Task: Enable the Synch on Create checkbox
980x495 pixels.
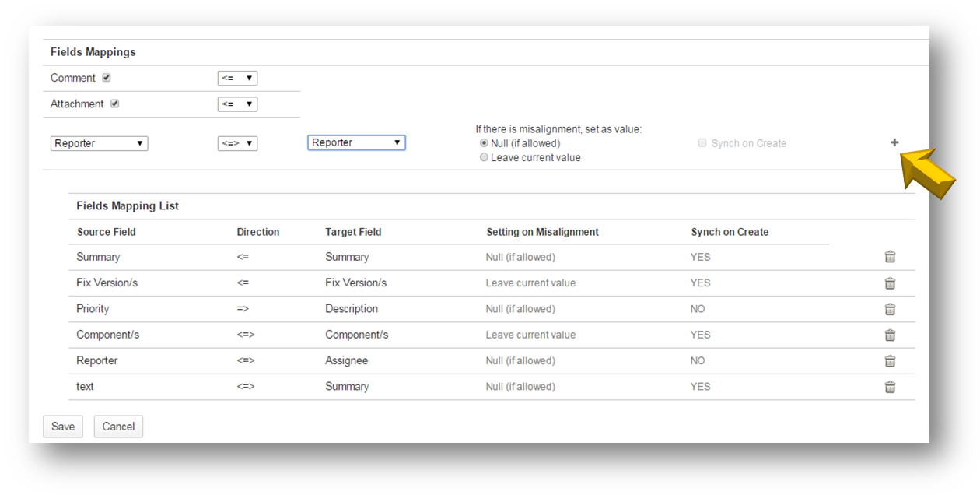Action: pyautogui.click(x=702, y=143)
